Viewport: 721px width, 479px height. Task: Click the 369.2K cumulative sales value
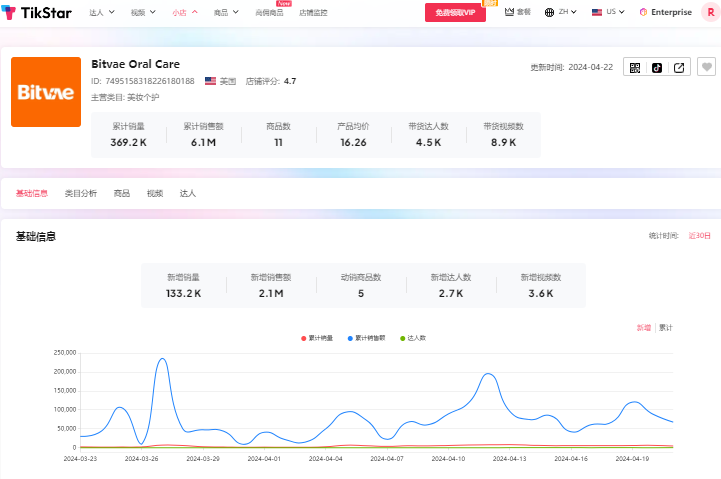tap(128, 143)
